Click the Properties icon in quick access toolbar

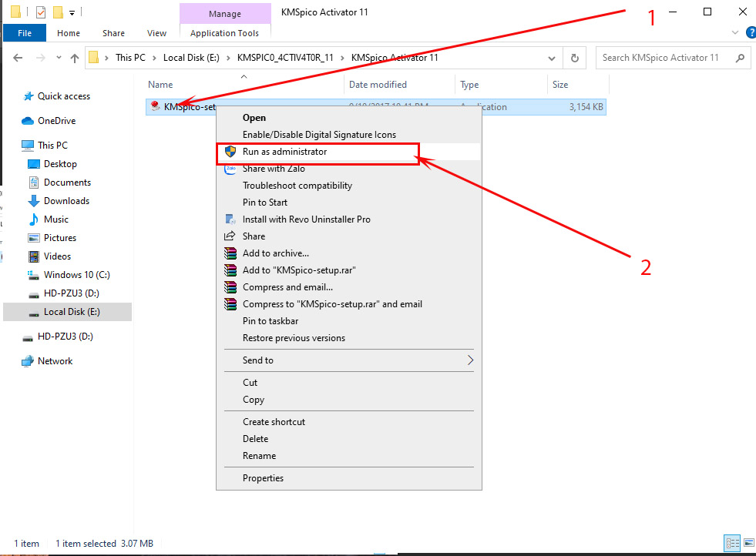coord(41,12)
